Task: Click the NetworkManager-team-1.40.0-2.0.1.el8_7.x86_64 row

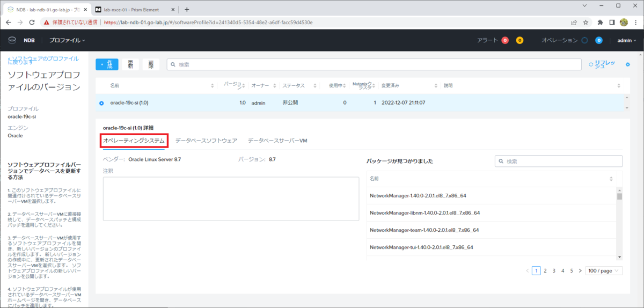Action: click(492, 230)
